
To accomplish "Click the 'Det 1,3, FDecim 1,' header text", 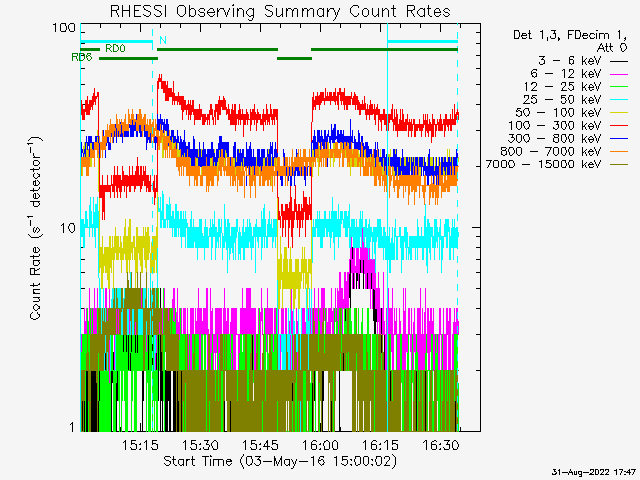I will (x=570, y=36).
